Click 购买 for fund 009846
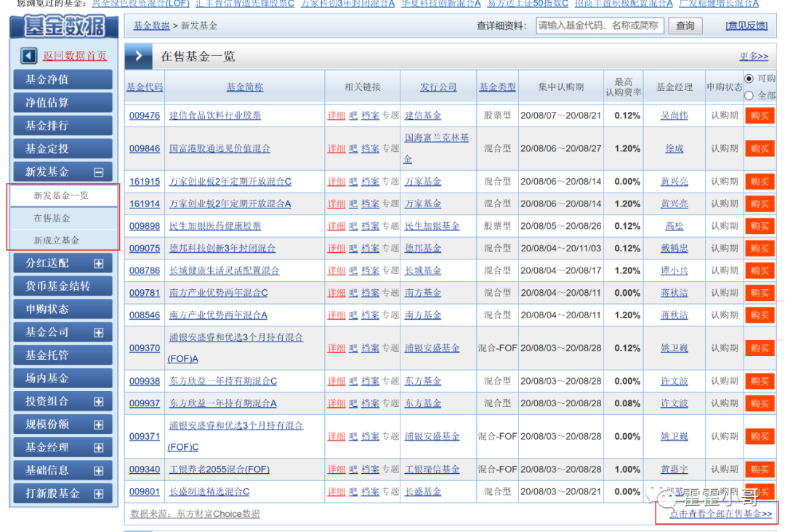The height and width of the screenshot is (532, 785). (x=760, y=149)
